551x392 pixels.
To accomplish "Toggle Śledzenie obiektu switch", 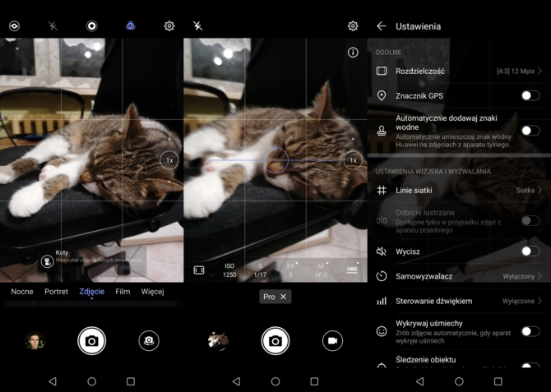I will [530, 366].
